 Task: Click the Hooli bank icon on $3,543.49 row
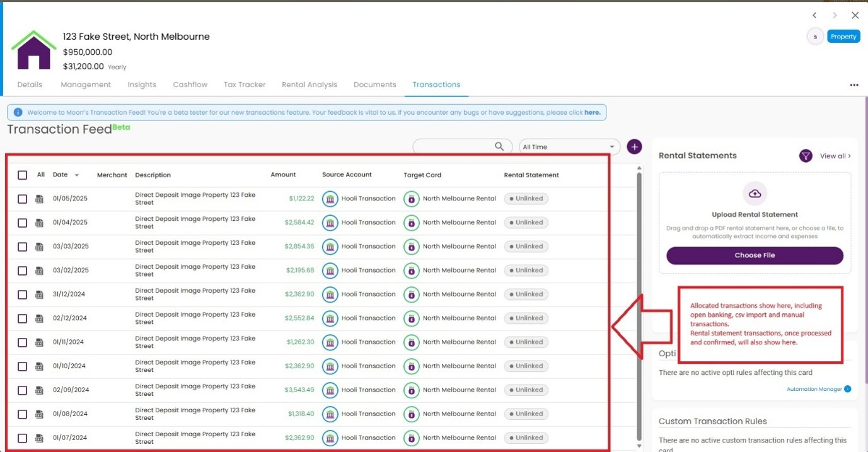[330, 391]
